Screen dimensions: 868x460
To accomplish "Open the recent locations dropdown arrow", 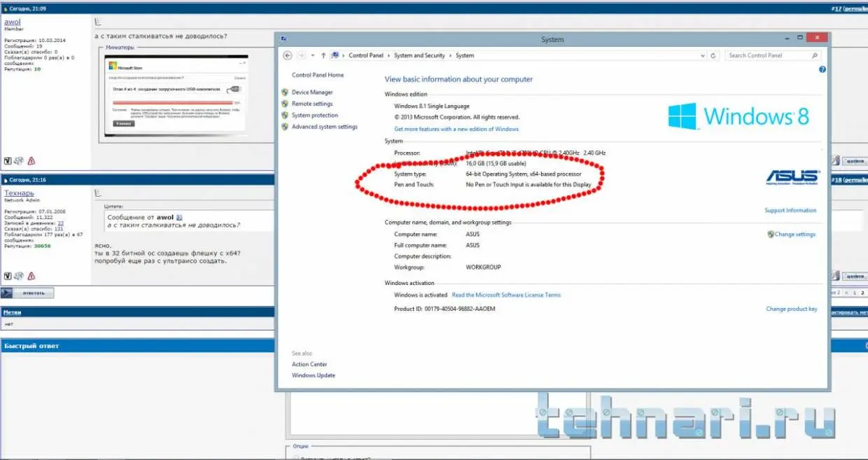I will pos(312,55).
